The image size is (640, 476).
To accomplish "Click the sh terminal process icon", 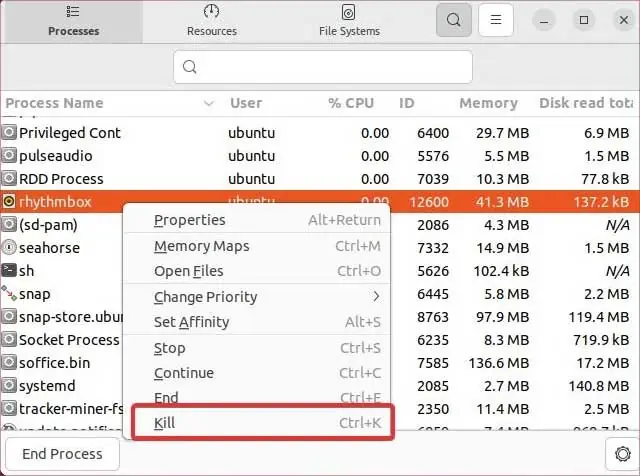I will tap(9, 270).
